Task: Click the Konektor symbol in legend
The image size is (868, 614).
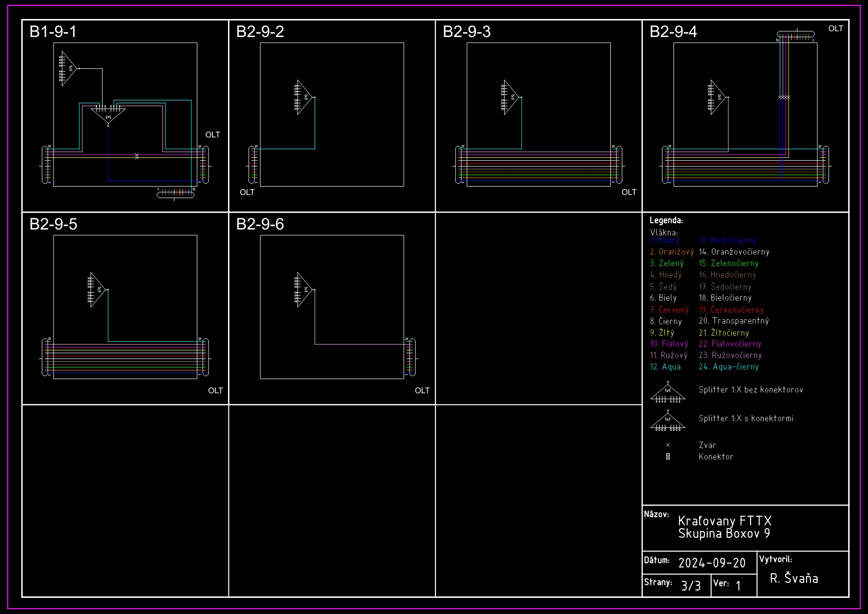Action: click(x=668, y=457)
